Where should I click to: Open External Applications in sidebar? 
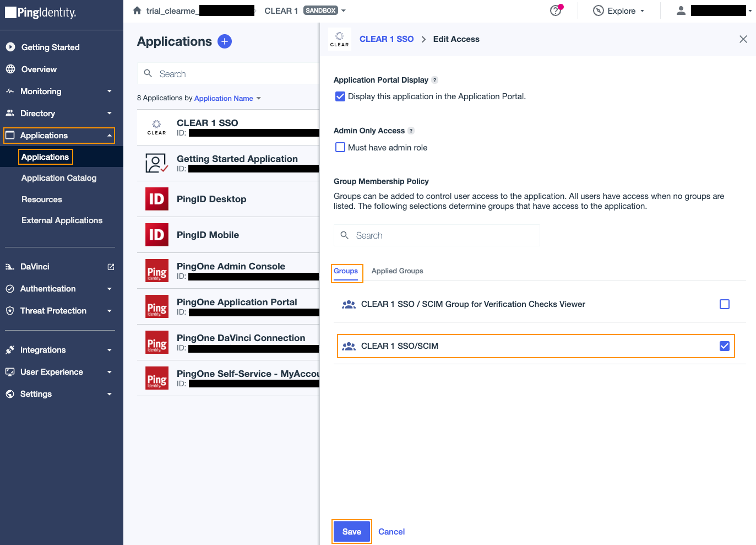pos(62,220)
